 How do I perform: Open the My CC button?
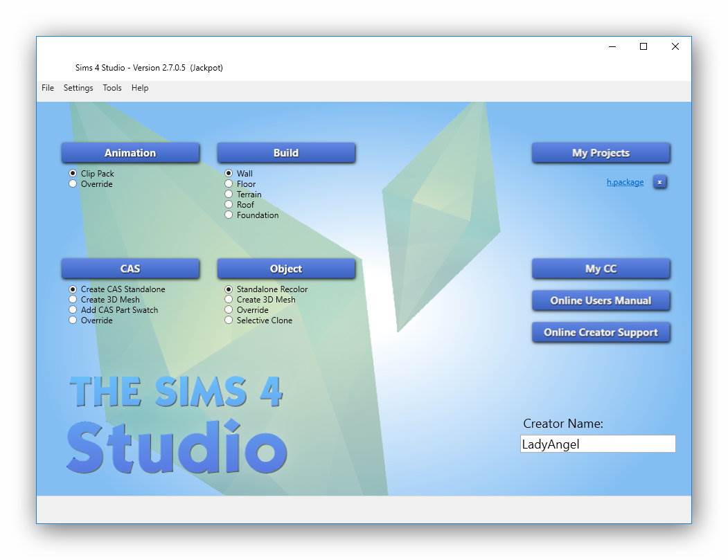(x=601, y=269)
